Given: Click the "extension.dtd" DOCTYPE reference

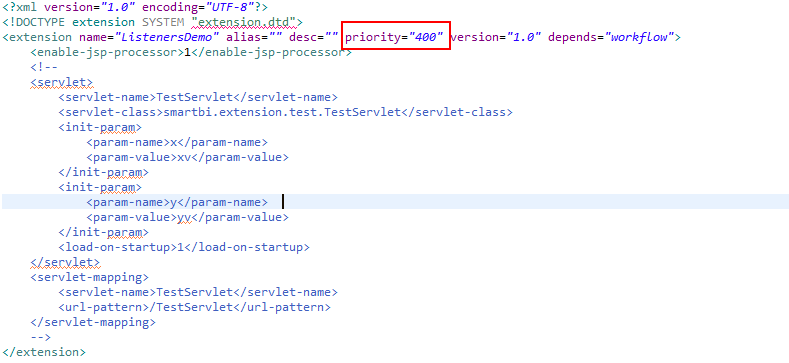Looking at the screenshot, I should click(244, 22).
